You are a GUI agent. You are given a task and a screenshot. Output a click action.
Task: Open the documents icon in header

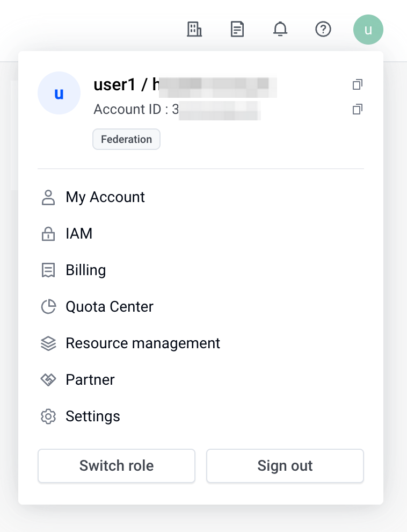pyautogui.click(x=237, y=29)
